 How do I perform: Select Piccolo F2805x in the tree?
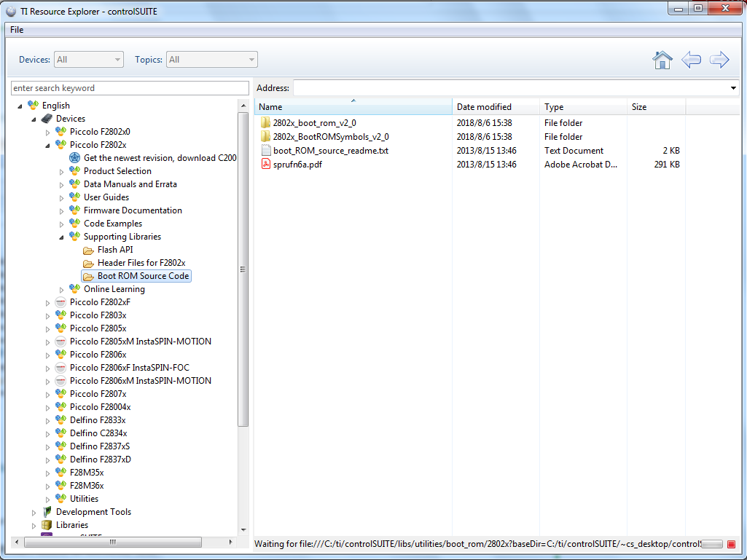point(98,328)
